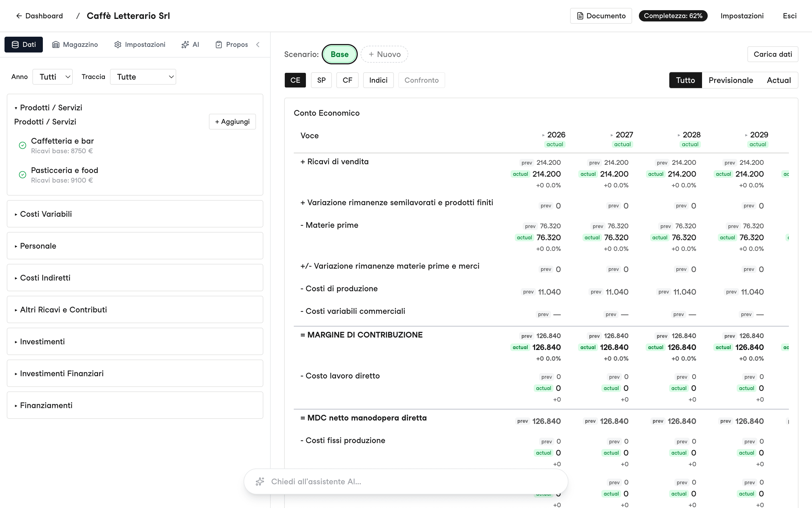
Task: Click the MARGINE DI CONTRIBUZIONE row label
Action: click(x=361, y=335)
